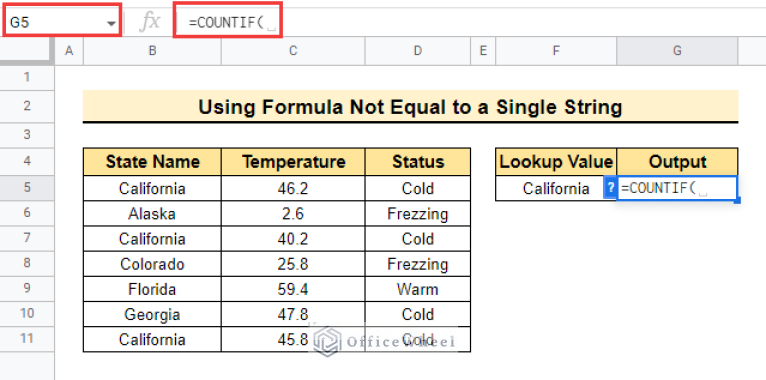Click the Name box showing G5

62,19
